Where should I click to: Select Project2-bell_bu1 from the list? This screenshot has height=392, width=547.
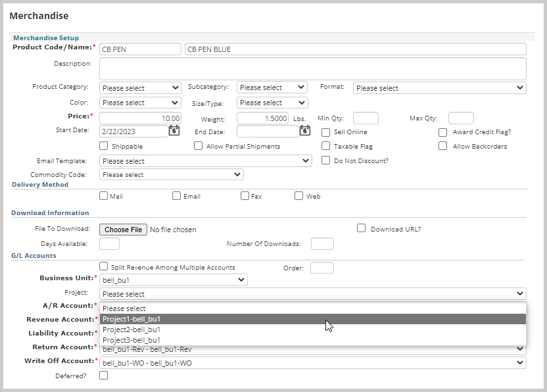point(312,330)
